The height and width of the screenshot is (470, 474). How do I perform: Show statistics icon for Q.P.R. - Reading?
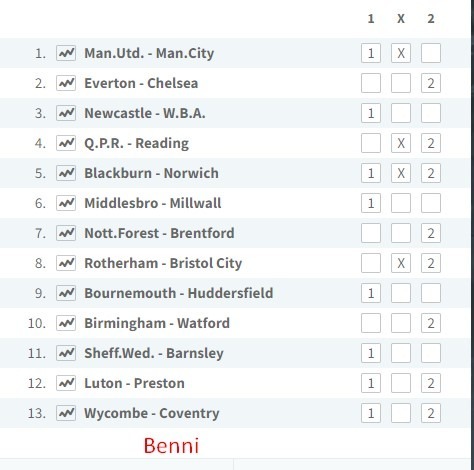coord(66,143)
